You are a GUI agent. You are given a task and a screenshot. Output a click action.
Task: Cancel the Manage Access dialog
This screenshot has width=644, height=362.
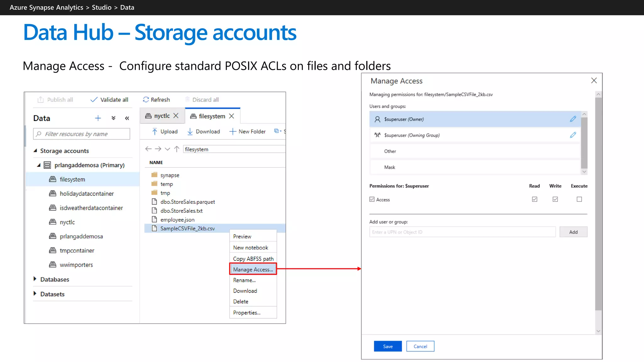pyautogui.click(x=420, y=346)
